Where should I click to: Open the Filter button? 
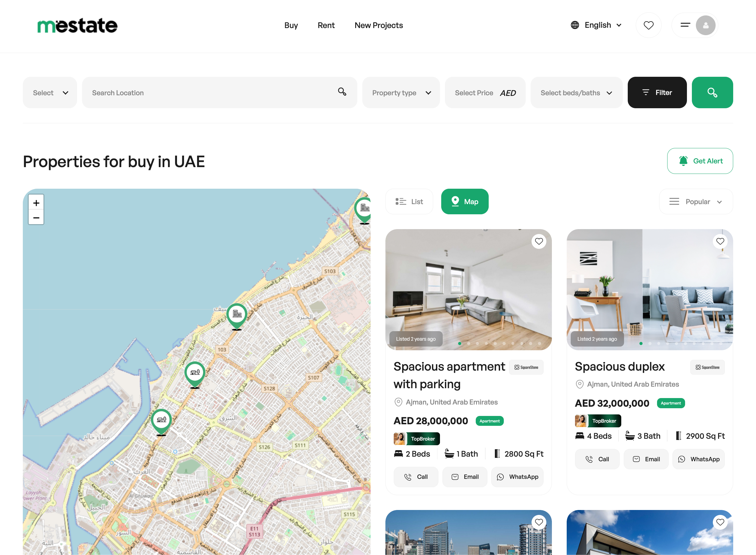pyautogui.click(x=657, y=92)
